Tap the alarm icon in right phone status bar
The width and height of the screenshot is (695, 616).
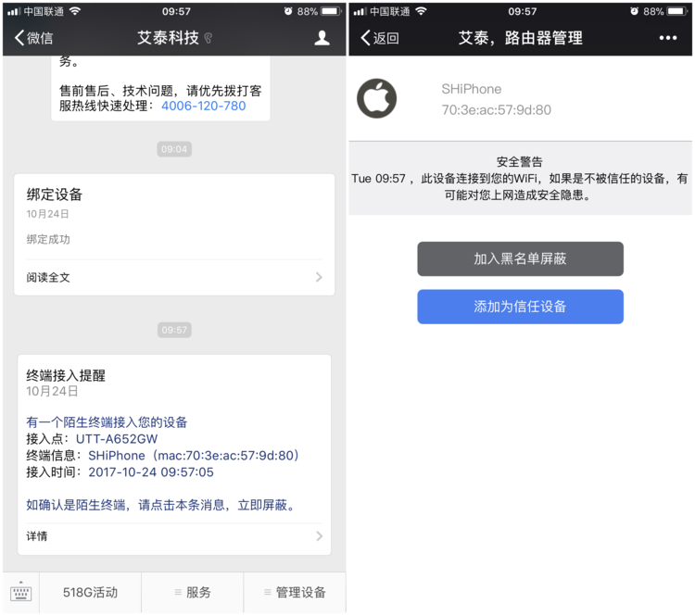(634, 11)
